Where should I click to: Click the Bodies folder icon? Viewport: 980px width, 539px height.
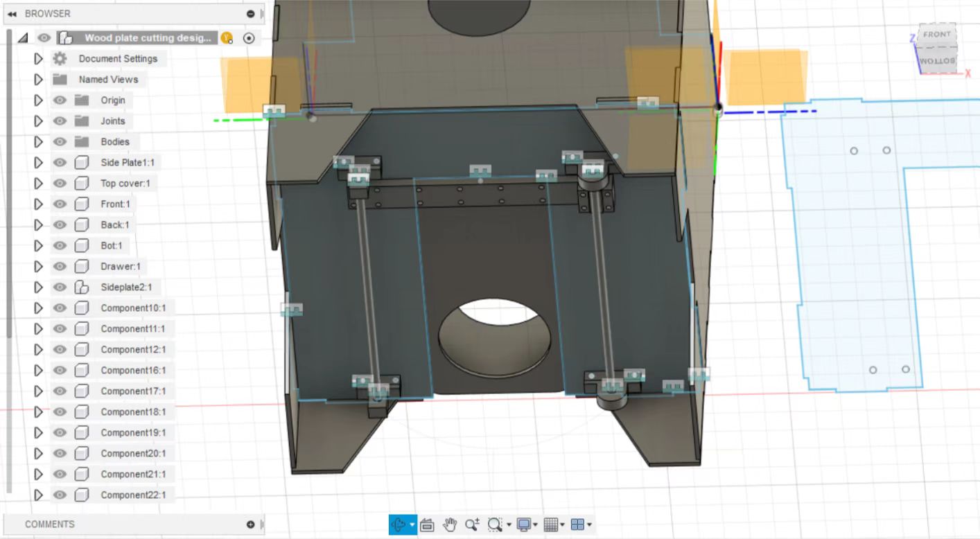pos(82,141)
